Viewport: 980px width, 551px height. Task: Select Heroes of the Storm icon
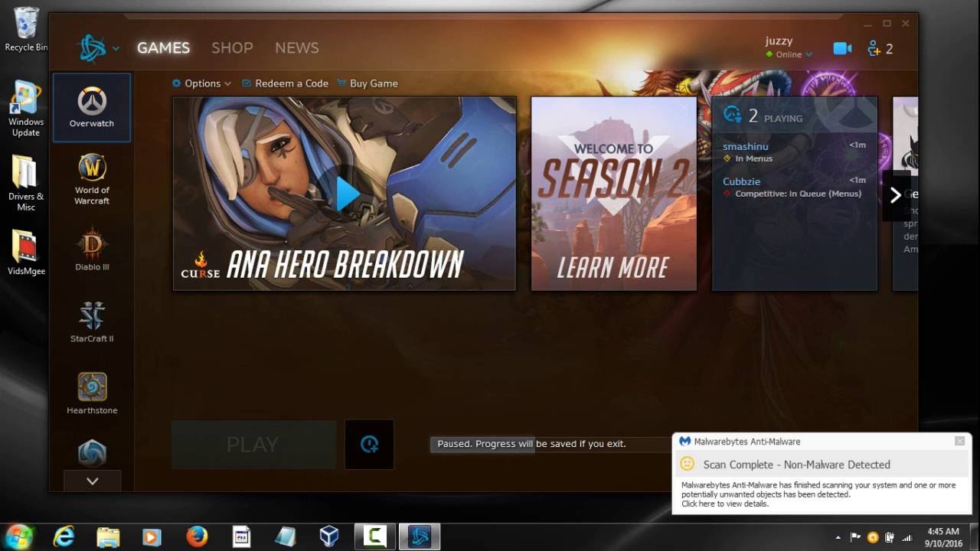pyautogui.click(x=92, y=452)
